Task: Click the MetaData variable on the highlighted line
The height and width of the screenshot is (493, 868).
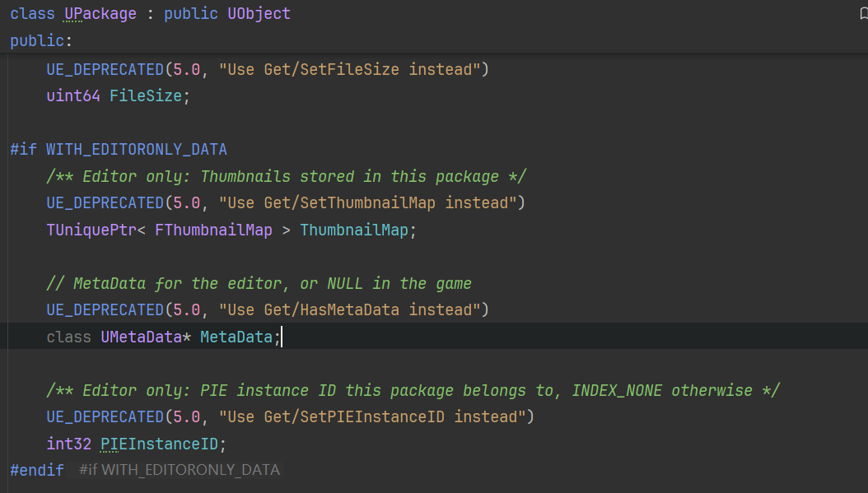Action: tap(236, 337)
